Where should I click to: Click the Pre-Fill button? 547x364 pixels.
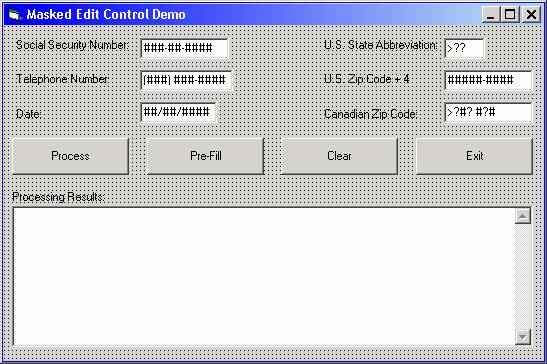206,156
